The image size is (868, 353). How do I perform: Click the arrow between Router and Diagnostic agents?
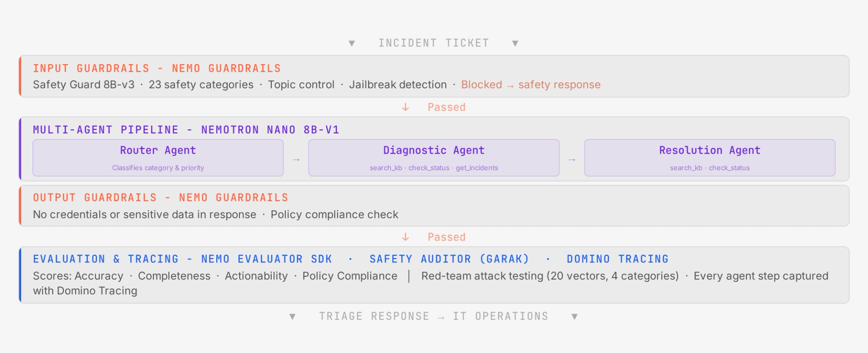click(x=296, y=160)
